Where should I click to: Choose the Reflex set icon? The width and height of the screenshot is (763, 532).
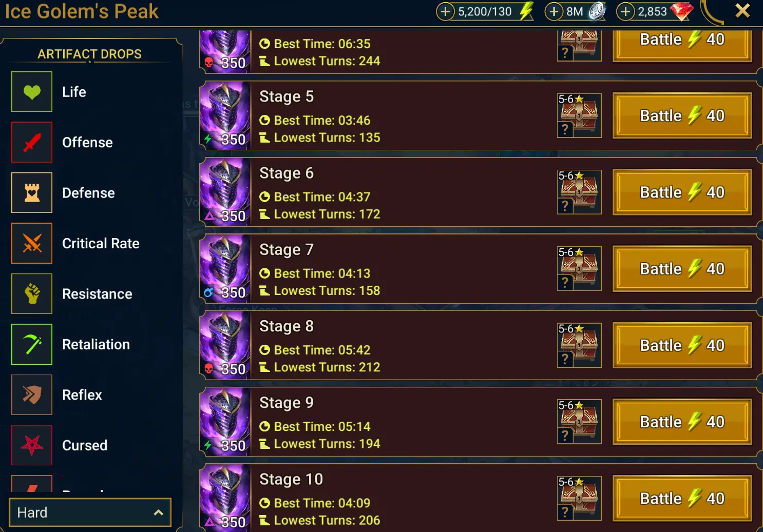click(x=32, y=395)
